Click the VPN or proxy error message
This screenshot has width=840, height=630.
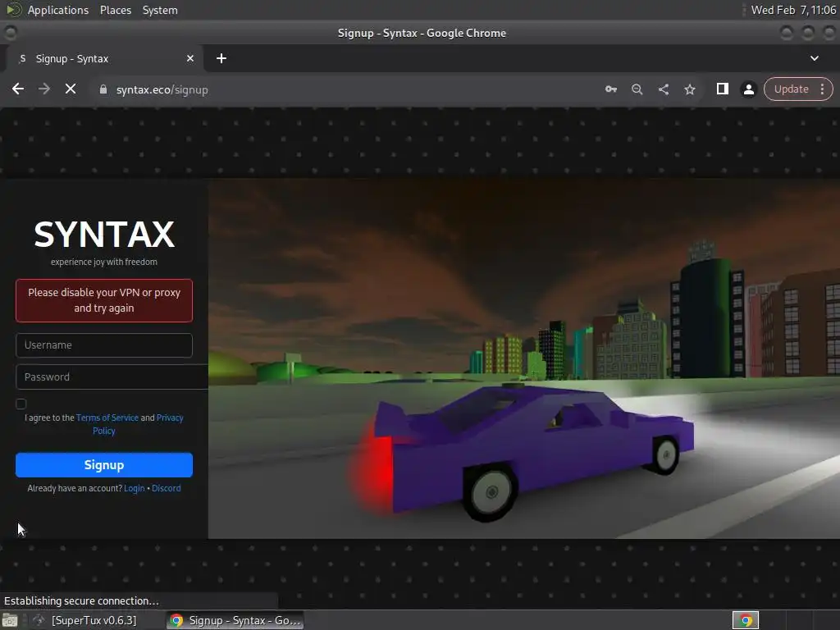click(x=104, y=300)
